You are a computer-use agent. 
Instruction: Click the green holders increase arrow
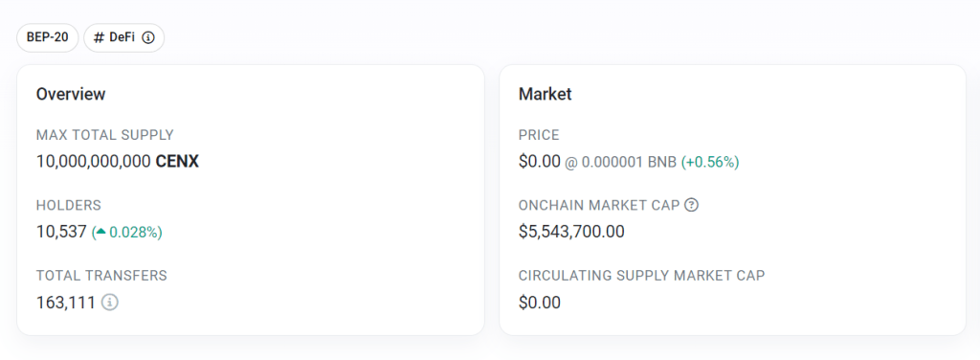(100, 232)
